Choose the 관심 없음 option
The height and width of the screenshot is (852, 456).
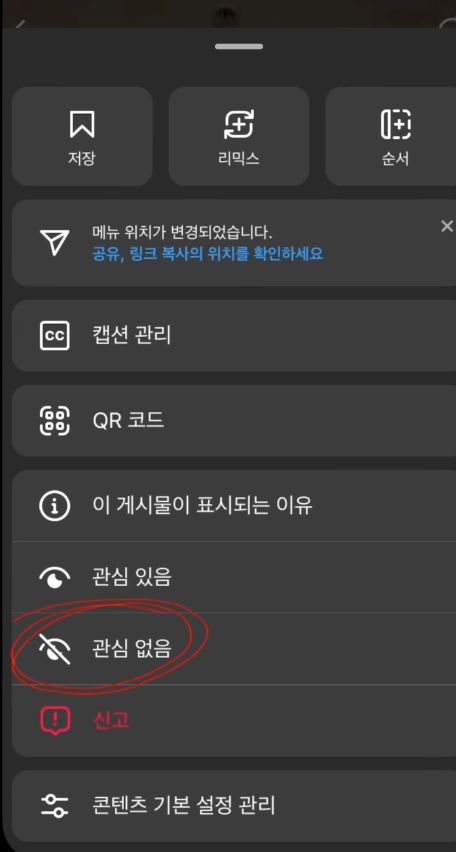pos(234,649)
